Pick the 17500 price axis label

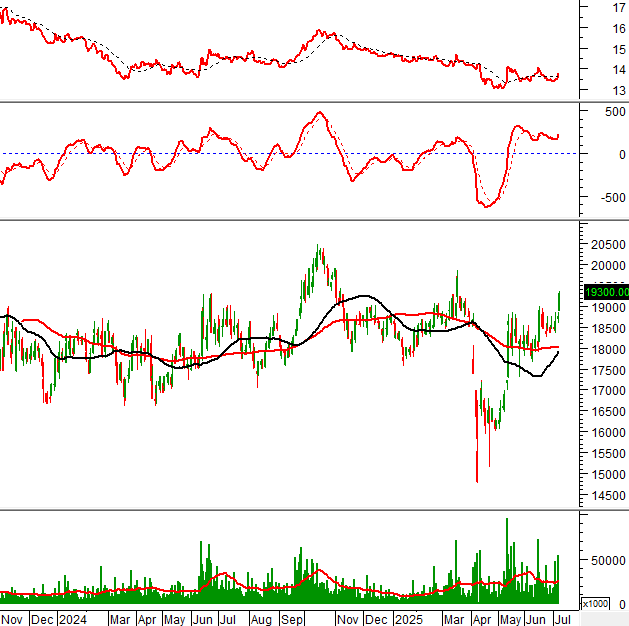coord(608,370)
